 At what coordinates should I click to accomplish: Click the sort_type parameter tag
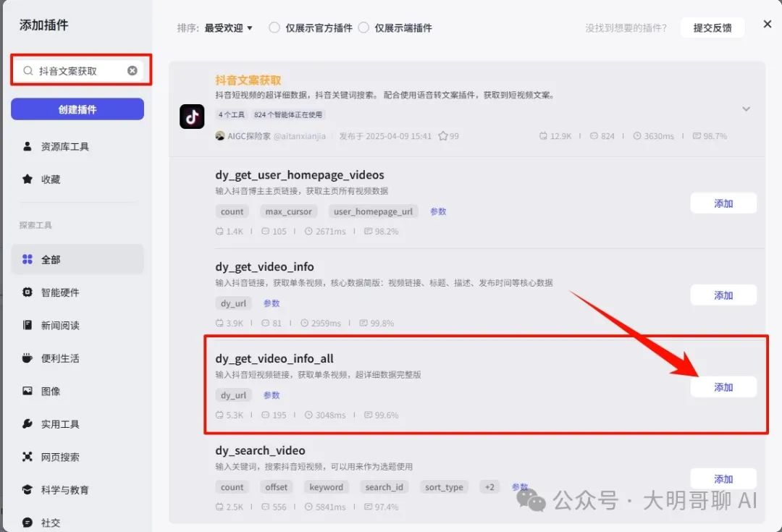pos(444,486)
